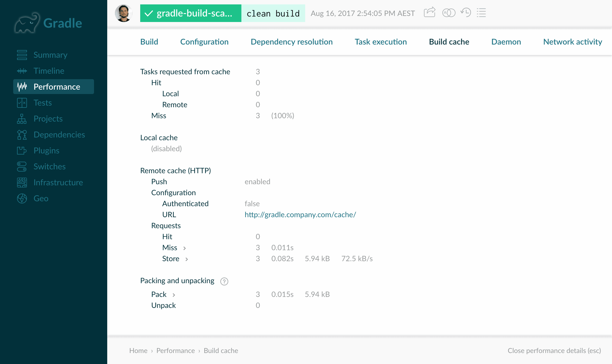
Task: Click the gradle-build-sca... project name
Action: 194,13
